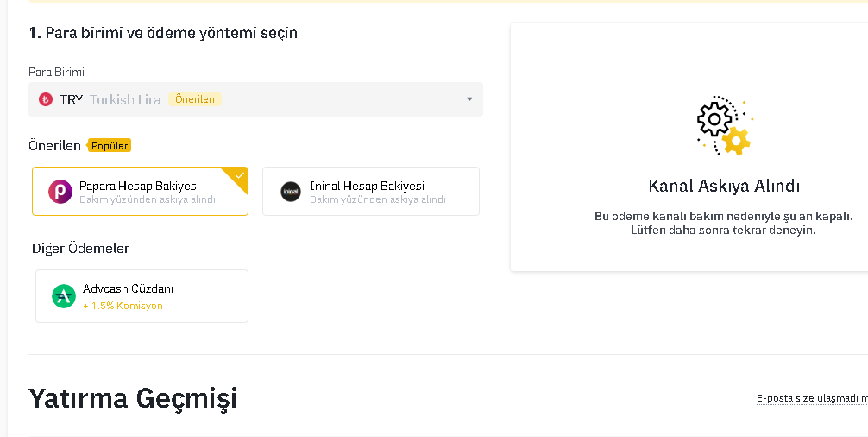Click the Yatırma Geçmişi section heading
This screenshot has width=868, height=437.
[133, 398]
